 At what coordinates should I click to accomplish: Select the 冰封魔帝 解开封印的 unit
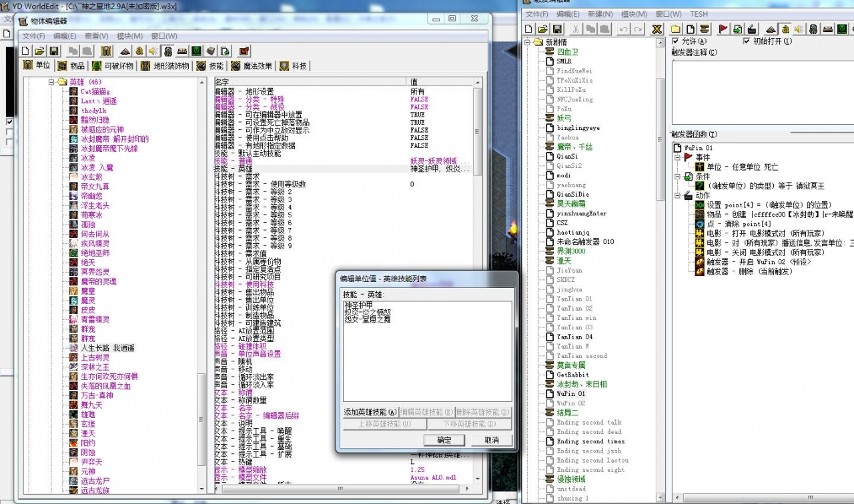pyautogui.click(x=115, y=139)
